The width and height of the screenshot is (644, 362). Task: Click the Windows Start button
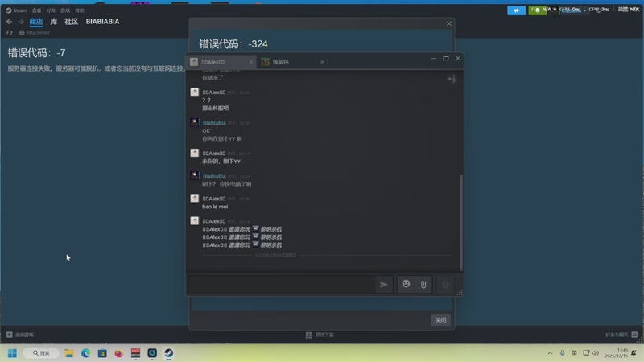pyautogui.click(x=12, y=353)
